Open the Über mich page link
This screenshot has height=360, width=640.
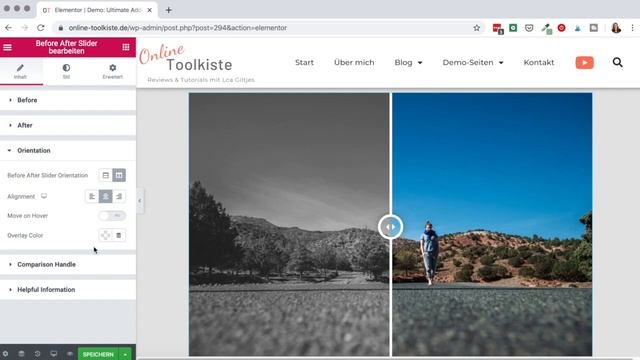tap(354, 62)
